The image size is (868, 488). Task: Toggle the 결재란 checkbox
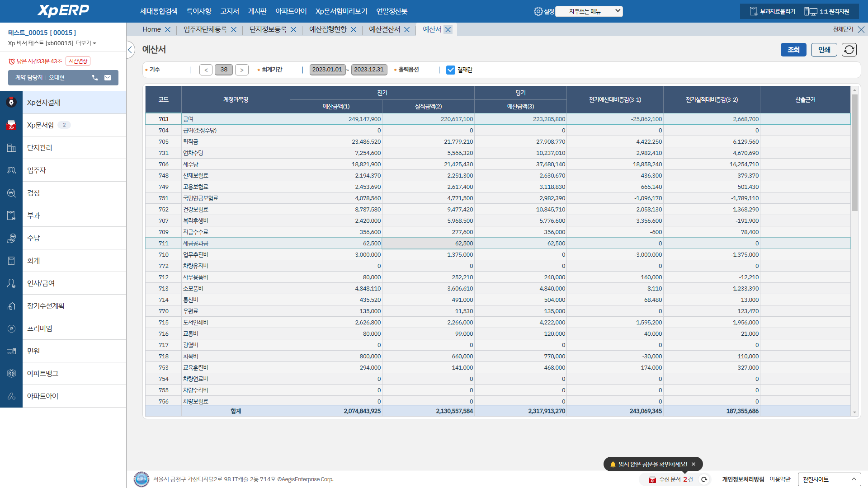pyautogui.click(x=450, y=70)
